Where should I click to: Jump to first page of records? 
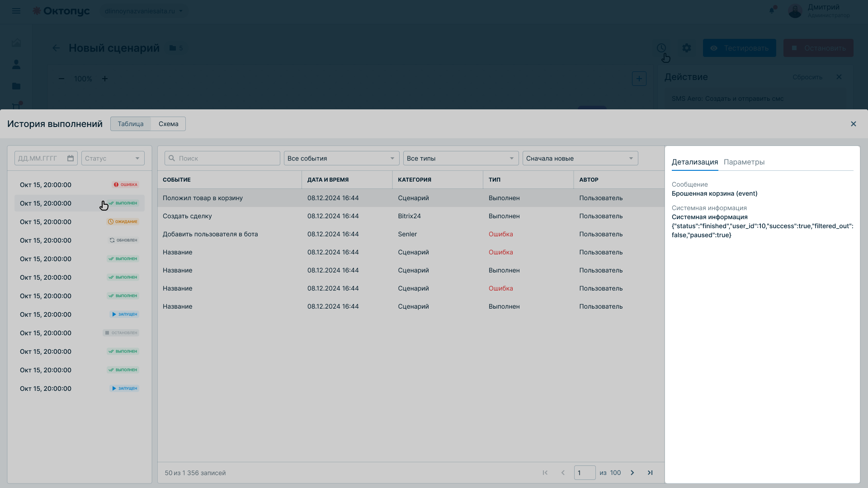545,473
